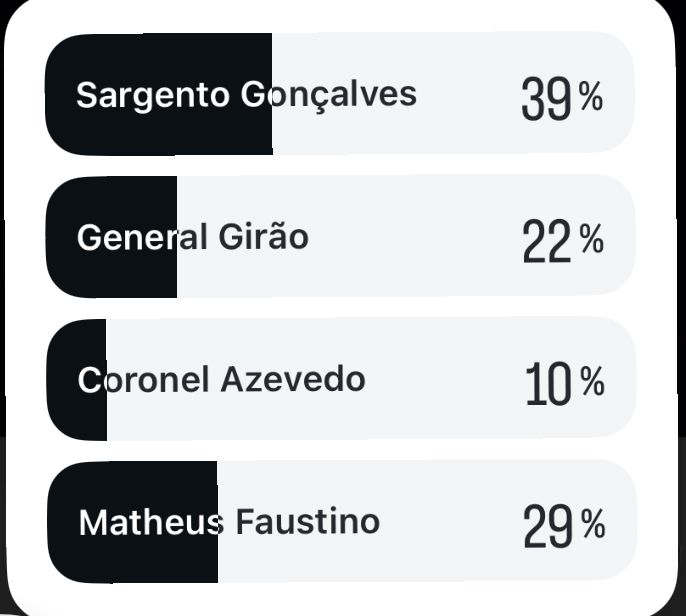Tap the 29% result value

click(547, 527)
